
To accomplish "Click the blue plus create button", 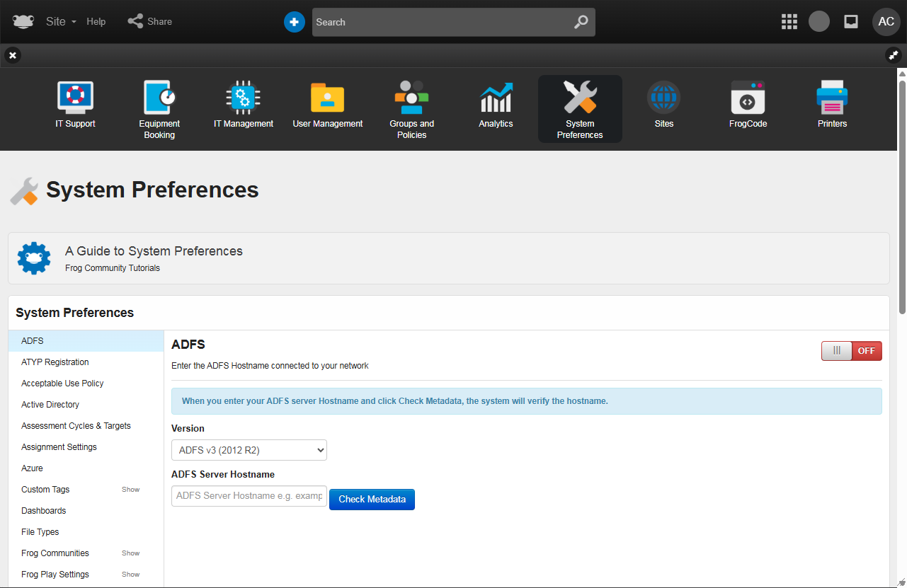I will [x=294, y=22].
